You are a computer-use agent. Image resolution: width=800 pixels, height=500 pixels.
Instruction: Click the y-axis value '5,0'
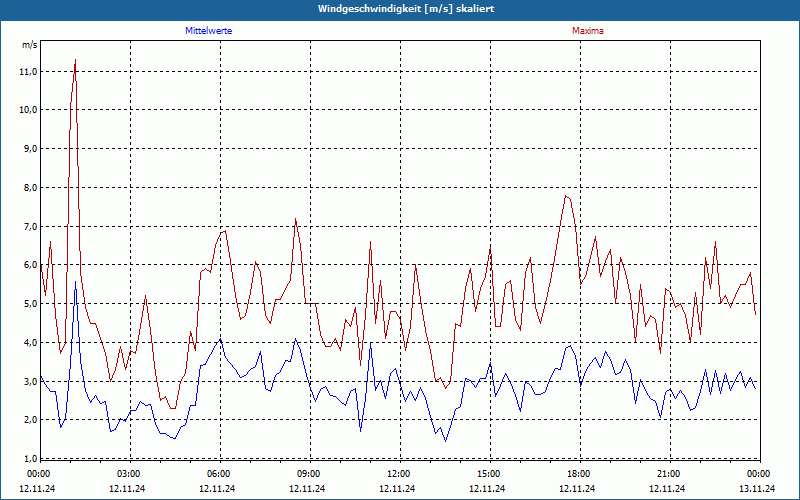pyautogui.click(x=30, y=304)
